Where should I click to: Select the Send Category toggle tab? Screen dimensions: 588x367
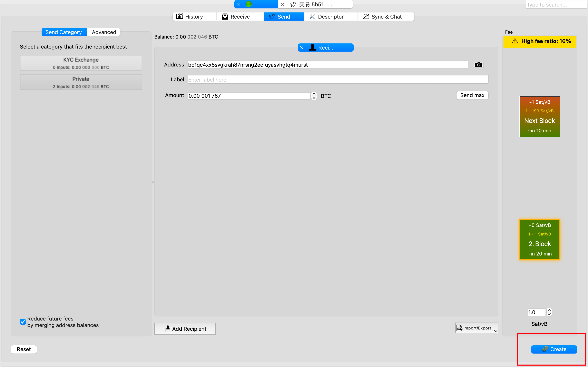click(64, 32)
